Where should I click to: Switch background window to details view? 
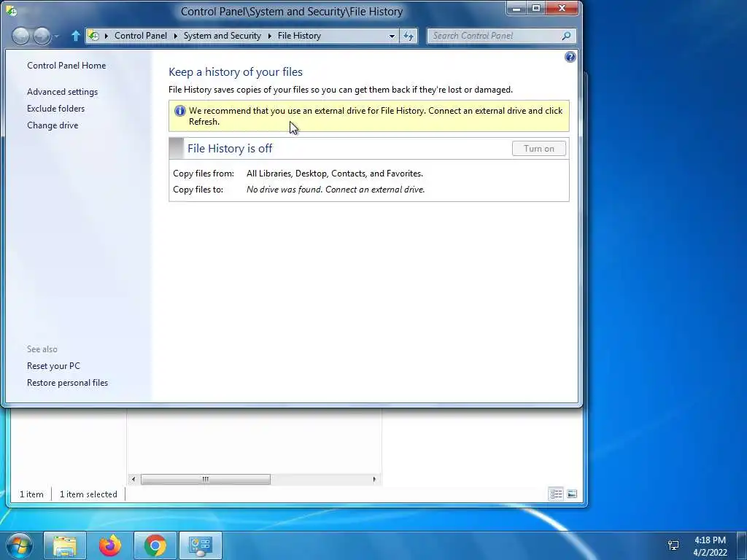(556, 494)
